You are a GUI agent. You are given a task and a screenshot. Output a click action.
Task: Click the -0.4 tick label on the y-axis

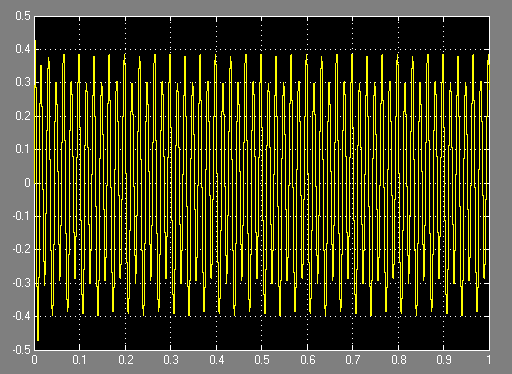21,316
